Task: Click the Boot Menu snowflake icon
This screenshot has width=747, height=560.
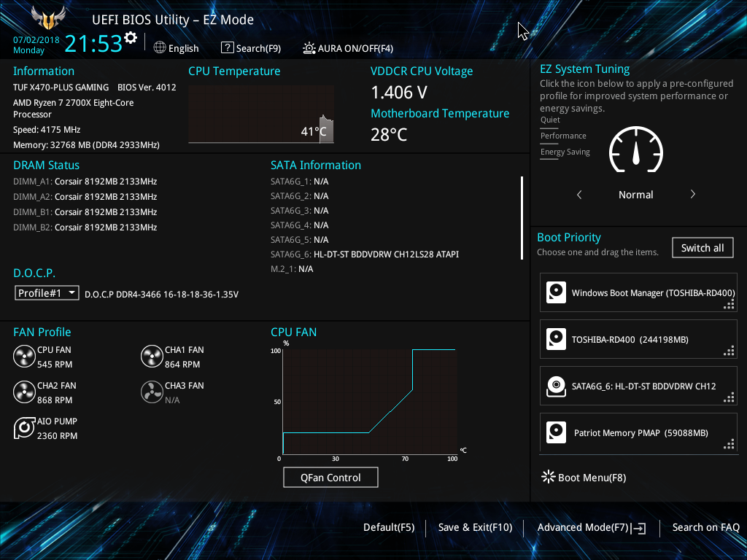Action: pos(549,477)
